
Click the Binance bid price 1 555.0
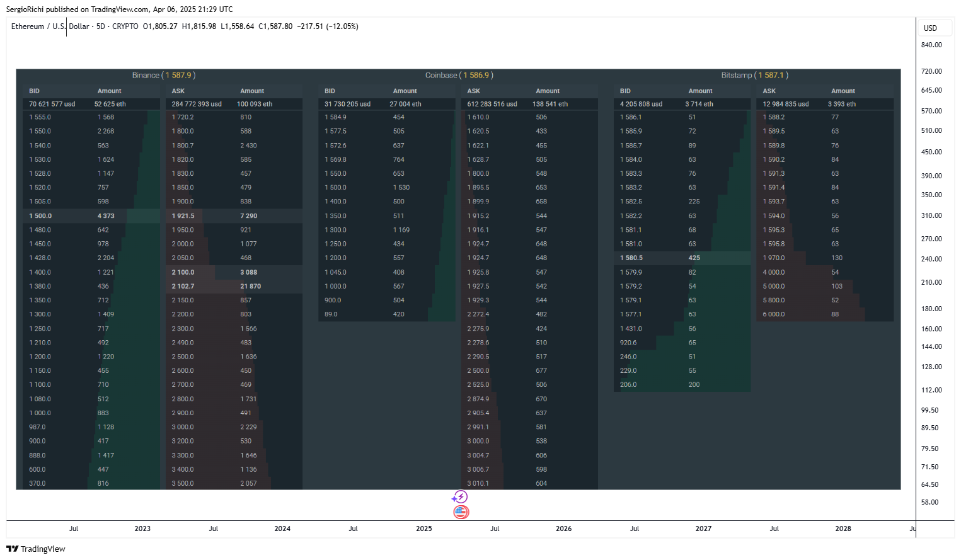tap(40, 117)
